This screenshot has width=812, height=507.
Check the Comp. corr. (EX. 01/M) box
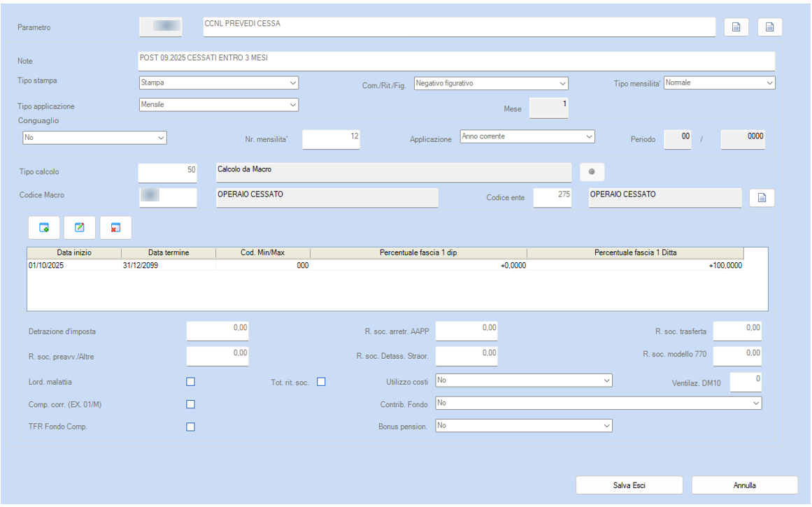(x=190, y=404)
